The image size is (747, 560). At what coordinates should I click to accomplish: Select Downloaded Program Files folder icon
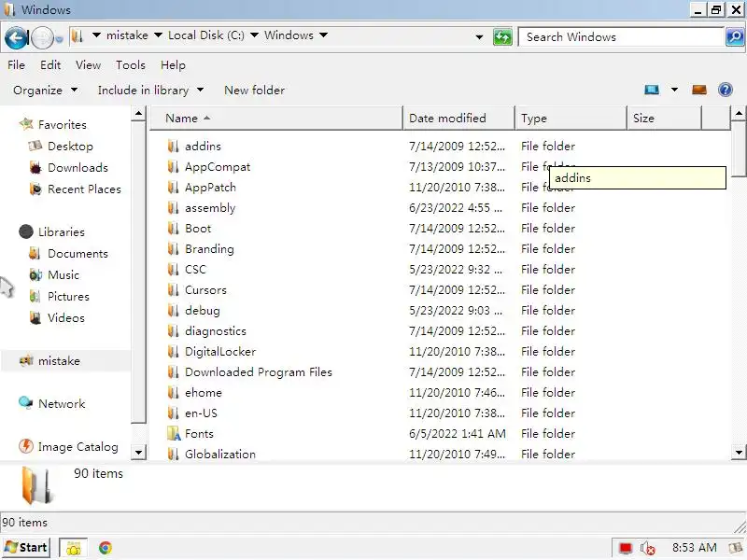point(174,371)
